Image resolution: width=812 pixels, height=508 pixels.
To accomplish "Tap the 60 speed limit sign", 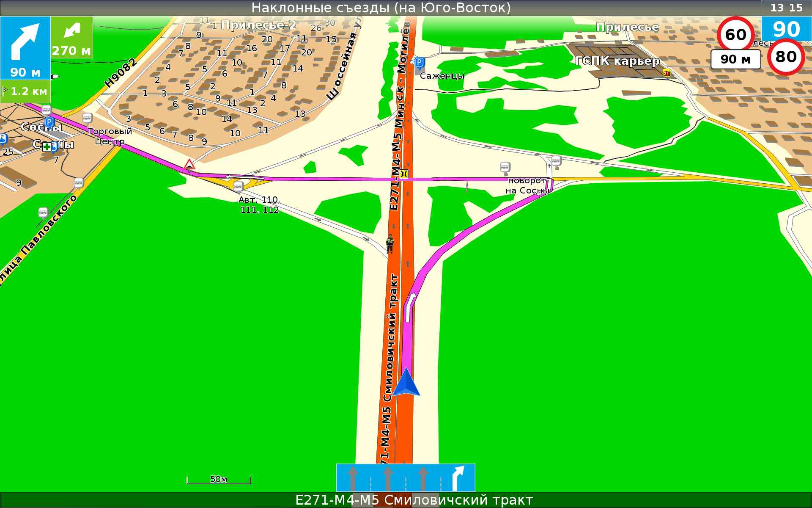I will pos(735,34).
